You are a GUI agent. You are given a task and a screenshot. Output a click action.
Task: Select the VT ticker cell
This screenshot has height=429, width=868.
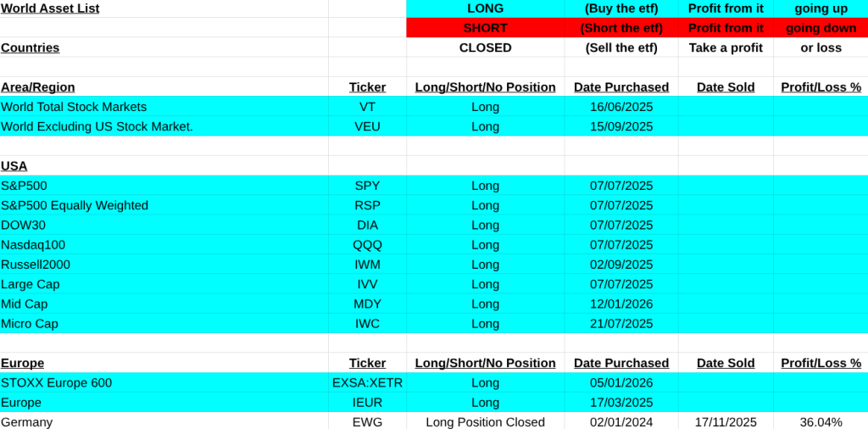[367, 107]
